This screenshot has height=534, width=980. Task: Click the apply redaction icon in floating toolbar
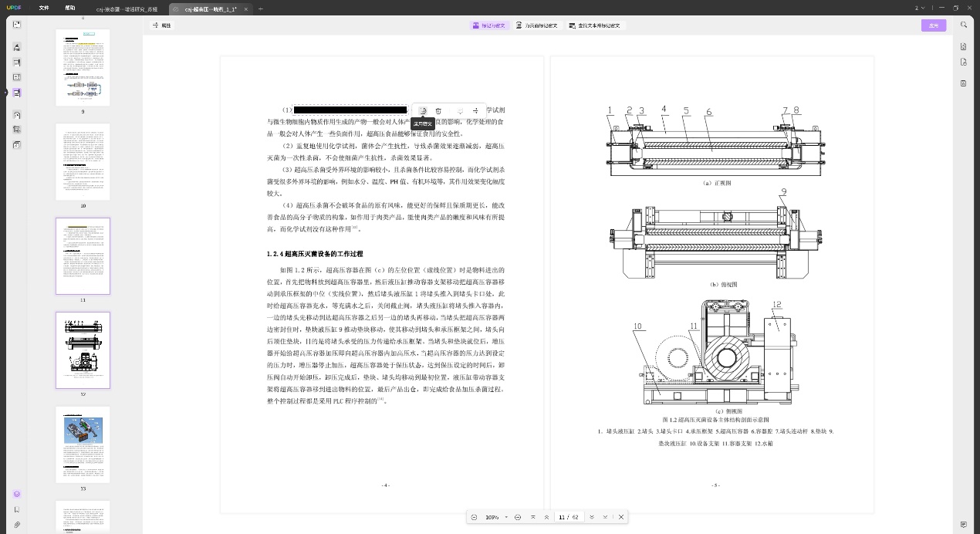423,111
